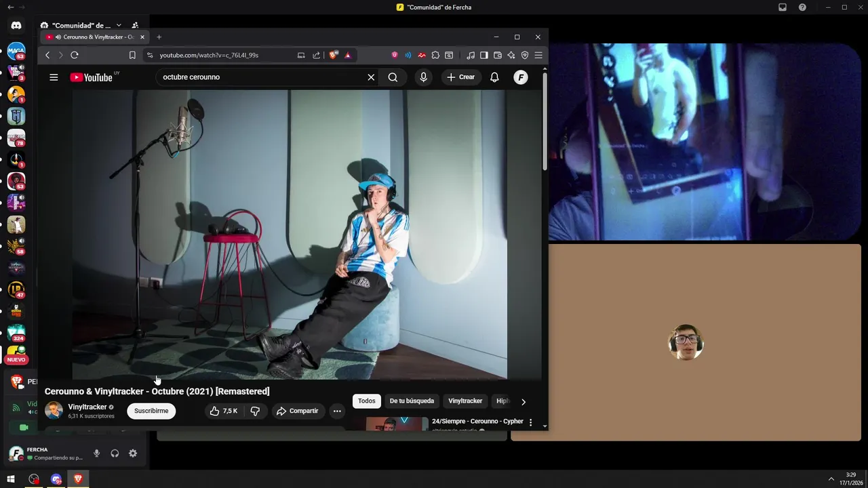The width and height of the screenshot is (868, 488).
Task: Clear the YouTube search box with the X
Action: [371, 77]
